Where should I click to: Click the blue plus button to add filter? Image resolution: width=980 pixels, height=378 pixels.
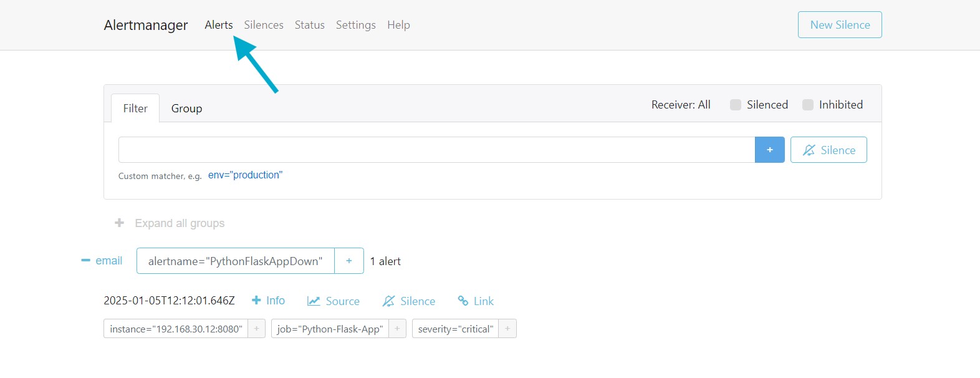[x=769, y=150]
